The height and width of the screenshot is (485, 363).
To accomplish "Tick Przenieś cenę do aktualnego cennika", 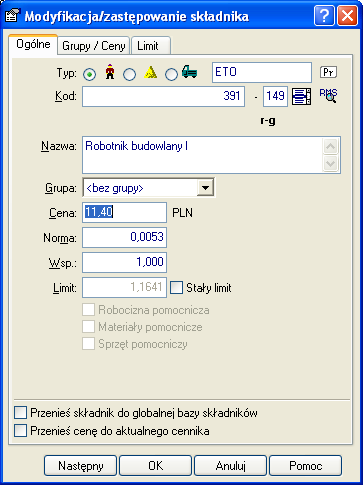I will click(x=20, y=431).
